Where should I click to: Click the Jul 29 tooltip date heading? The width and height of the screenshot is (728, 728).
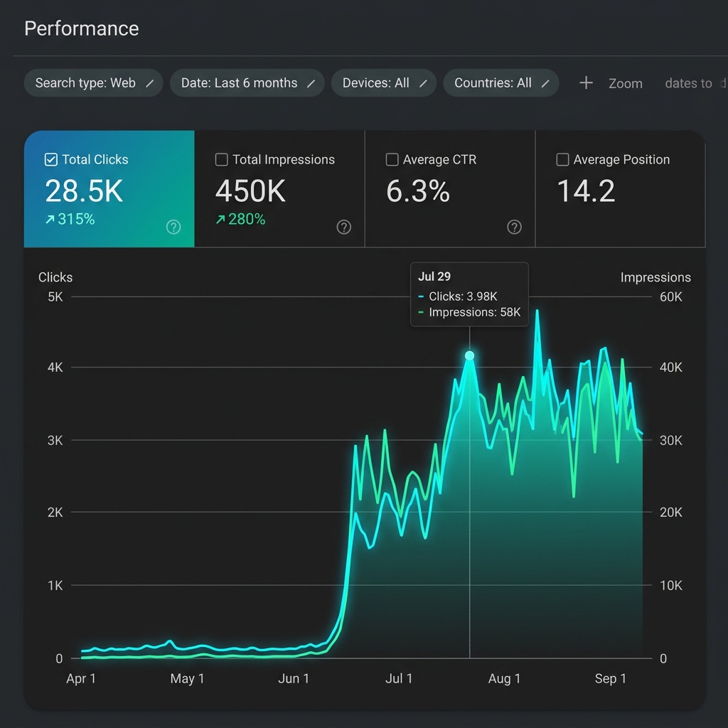[x=434, y=277]
